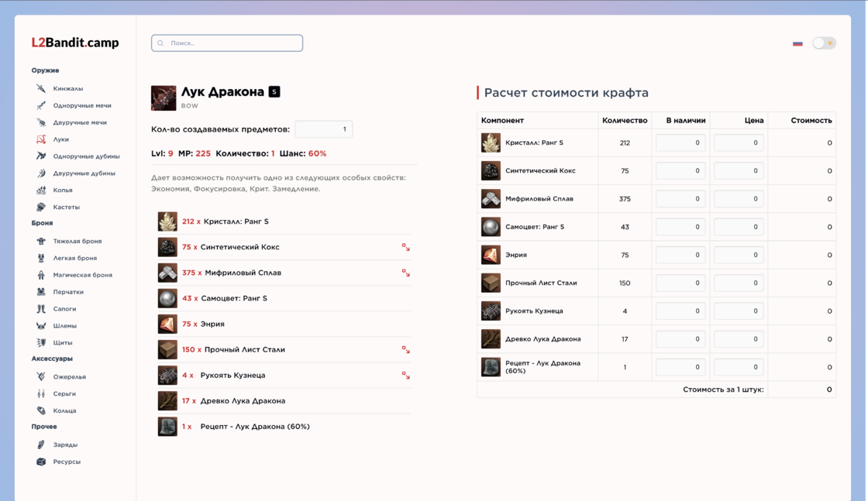868x501 pixels.
Task: Click the Кристалл: Ранг S icon in recipe list
Action: 167,221
